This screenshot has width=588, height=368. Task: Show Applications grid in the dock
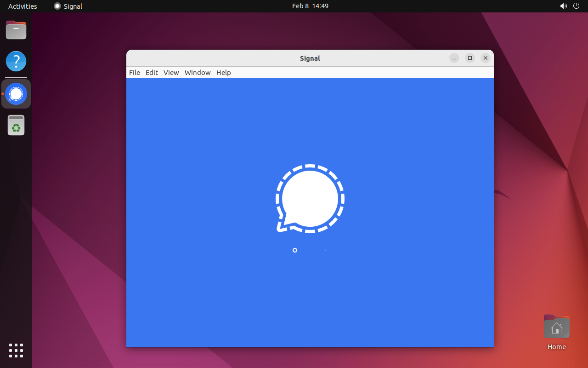coord(16,350)
